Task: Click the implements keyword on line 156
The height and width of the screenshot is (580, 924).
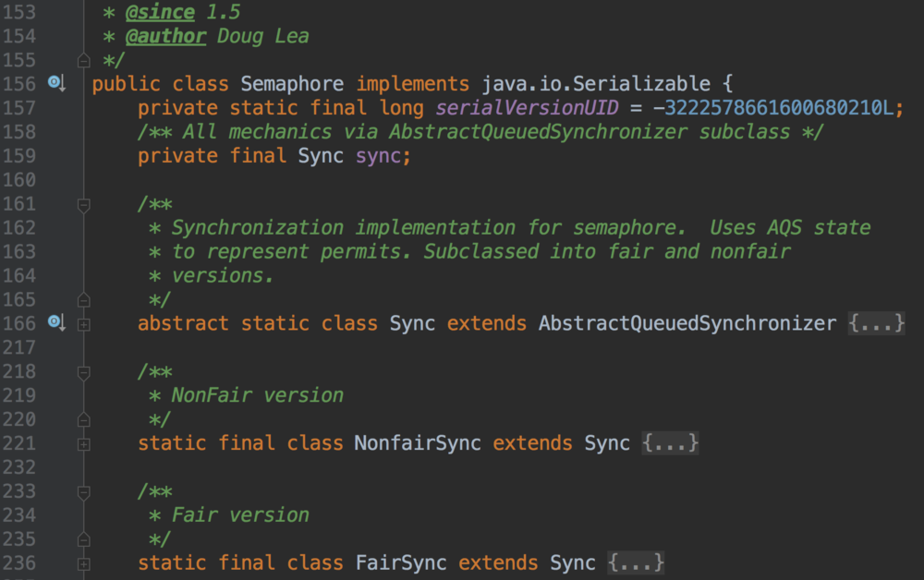Action: [x=412, y=84]
